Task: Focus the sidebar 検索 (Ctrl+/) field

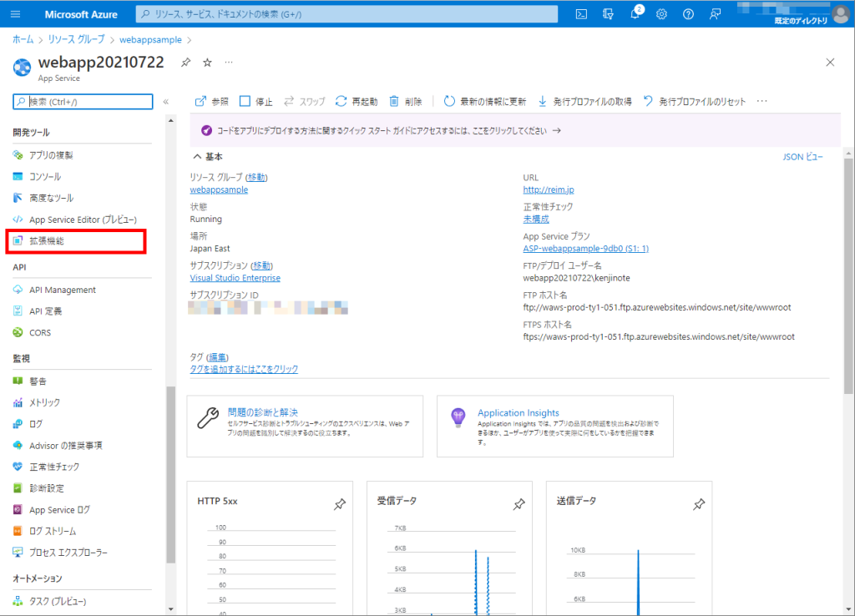Action: pyautogui.click(x=83, y=101)
